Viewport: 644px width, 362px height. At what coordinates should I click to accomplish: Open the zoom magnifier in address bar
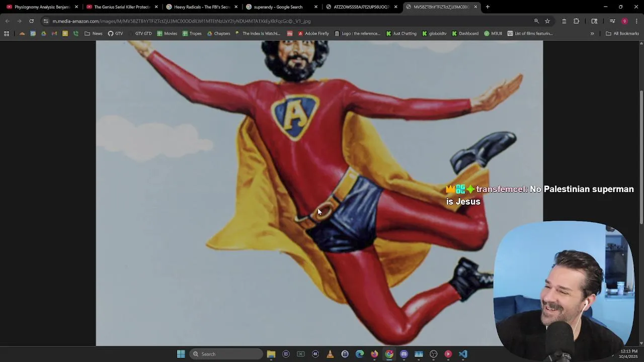pos(536,21)
